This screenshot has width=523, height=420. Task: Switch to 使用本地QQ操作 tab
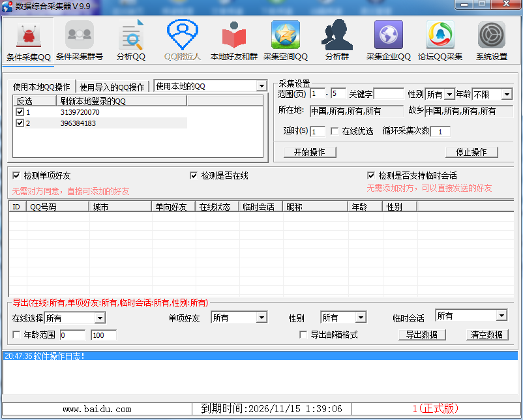(42, 87)
